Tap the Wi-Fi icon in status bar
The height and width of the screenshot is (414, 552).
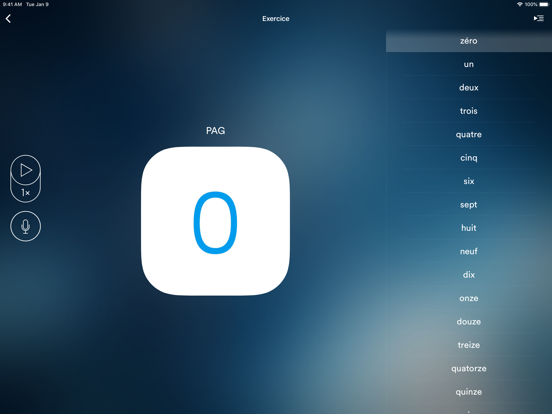(520, 4)
